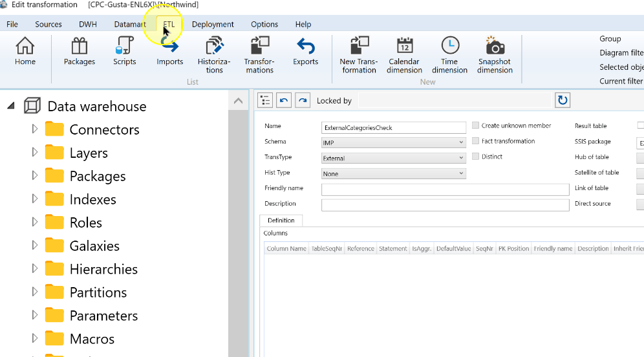Viewport: 644px width, 357px height.
Task: Expand the Packages tree node
Action: pos(34,175)
